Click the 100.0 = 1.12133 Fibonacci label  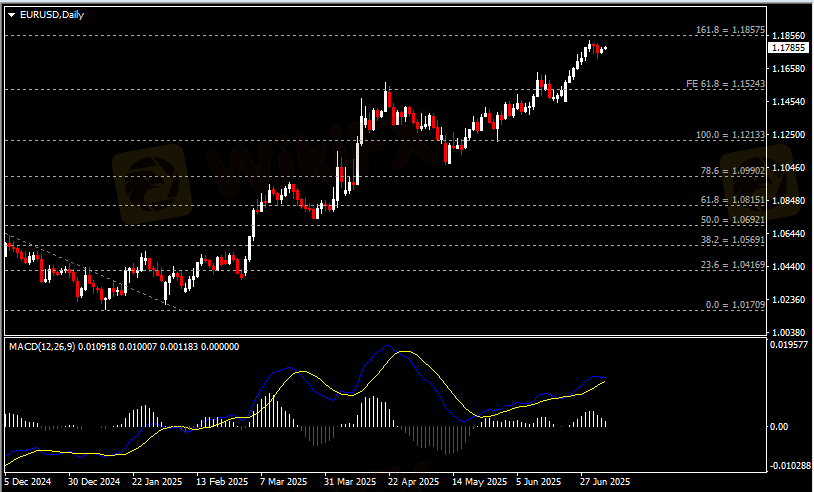tap(730, 135)
